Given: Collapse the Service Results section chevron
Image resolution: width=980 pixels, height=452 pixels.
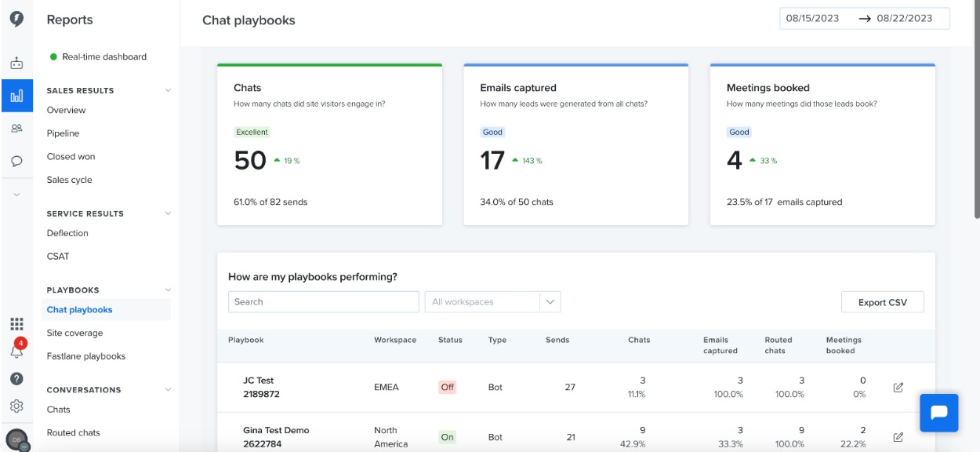Looking at the screenshot, I should coord(168,213).
